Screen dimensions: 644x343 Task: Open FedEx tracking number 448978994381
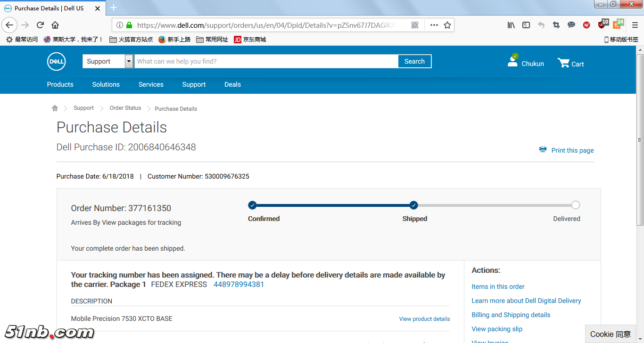[x=239, y=284]
